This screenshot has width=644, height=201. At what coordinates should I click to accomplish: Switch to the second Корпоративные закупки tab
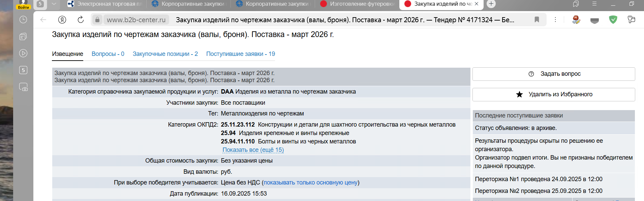tap(273, 4)
